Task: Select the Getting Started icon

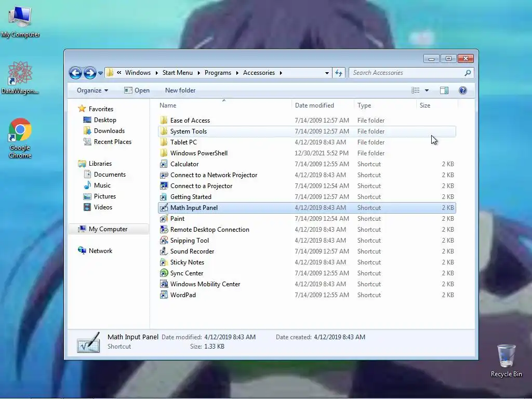Action: coord(164,197)
